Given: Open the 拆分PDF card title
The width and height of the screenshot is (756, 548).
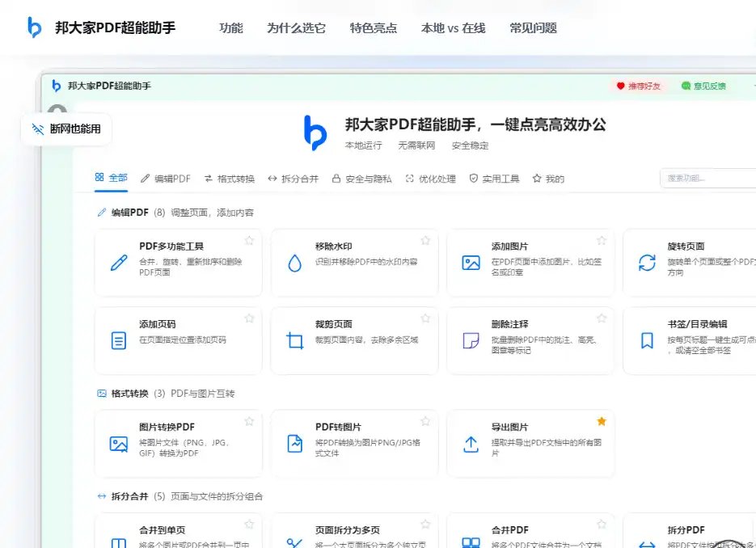Looking at the screenshot, I should (686, 530).
